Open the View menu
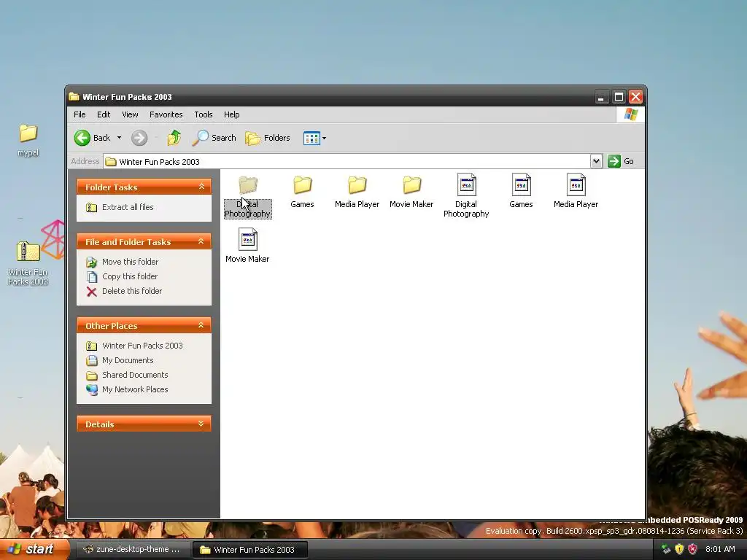 point(130,114)
